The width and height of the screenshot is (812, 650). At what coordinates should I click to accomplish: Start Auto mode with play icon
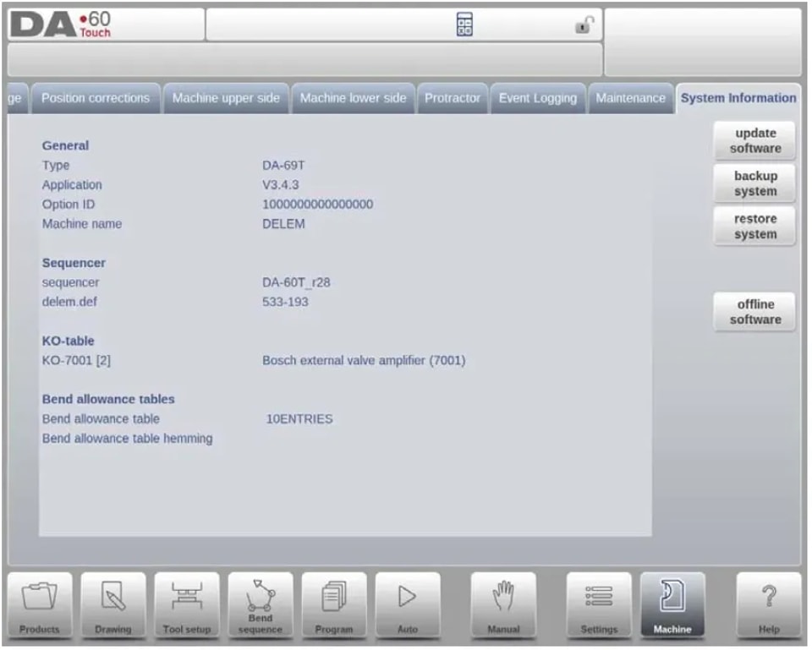point(408,604)
